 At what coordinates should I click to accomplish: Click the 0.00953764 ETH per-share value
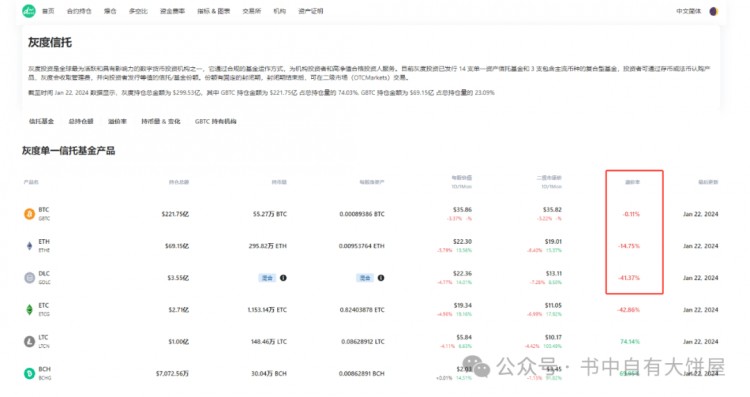[362, 246]
